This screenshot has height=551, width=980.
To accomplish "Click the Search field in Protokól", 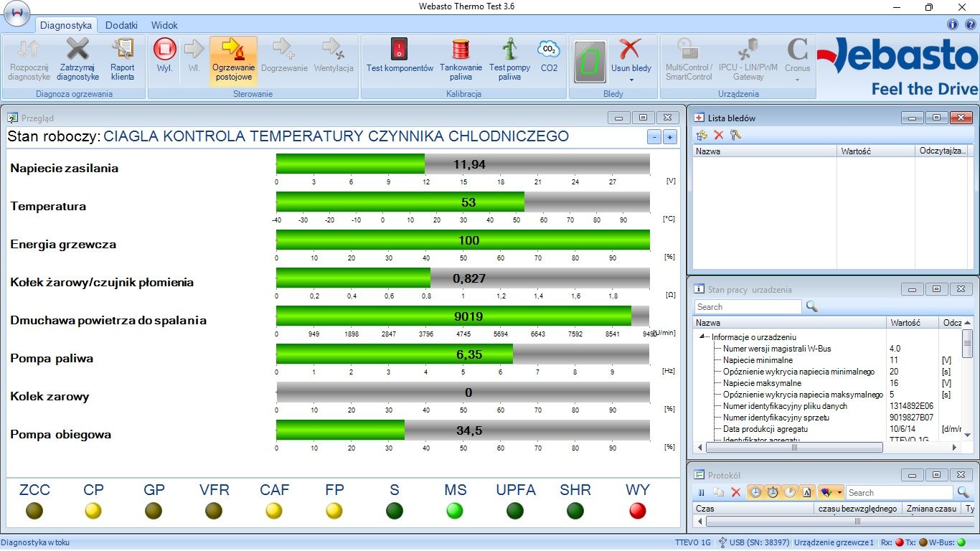I will tap(900, 492).
